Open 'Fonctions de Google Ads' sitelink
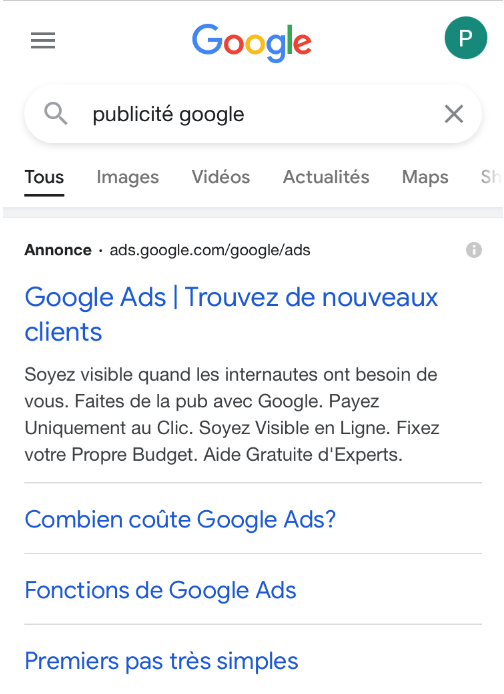This screenshot has width=504, height=694. [160, 590]
